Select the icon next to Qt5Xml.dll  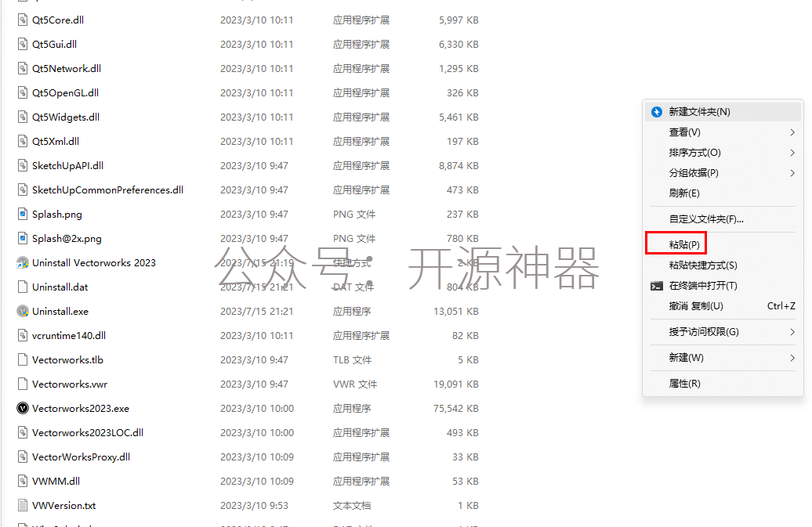(22, 142)
